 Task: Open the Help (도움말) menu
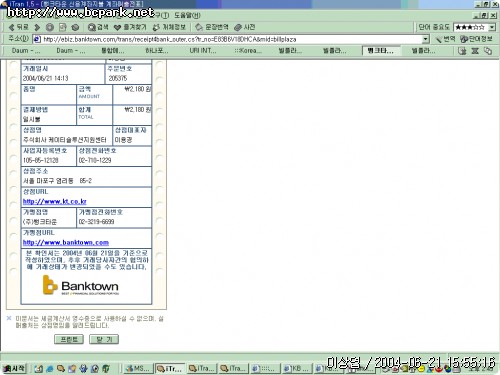[x=187, y=15]
